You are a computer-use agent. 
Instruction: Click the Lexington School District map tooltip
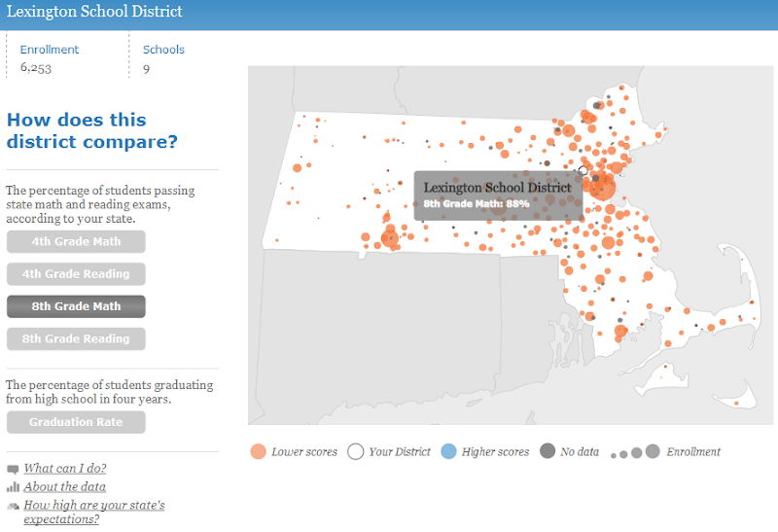[497, 195]
